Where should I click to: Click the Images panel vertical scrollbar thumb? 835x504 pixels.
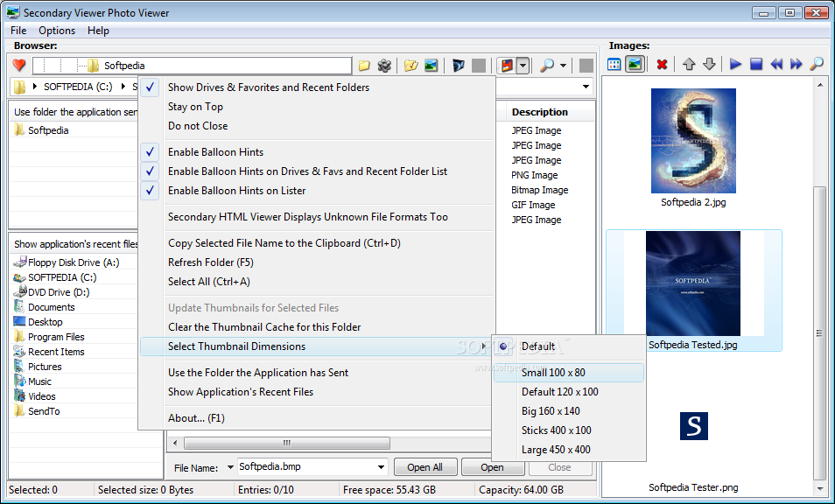819,333
